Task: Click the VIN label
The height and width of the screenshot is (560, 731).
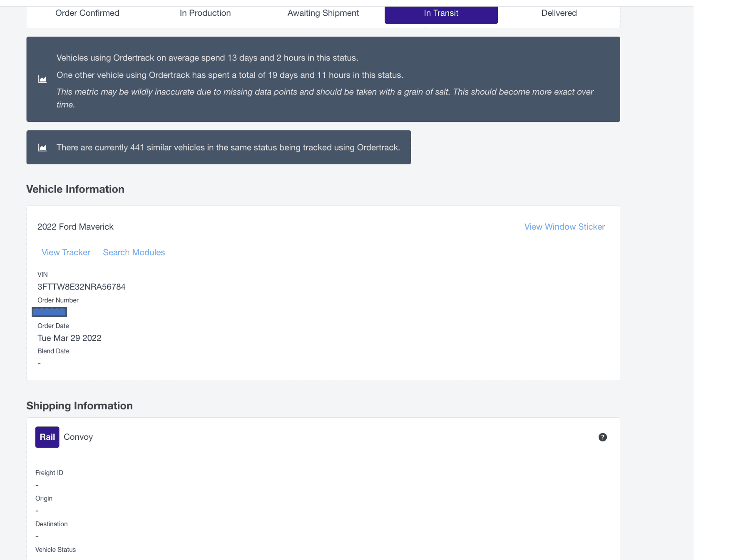Action: point(42,275)
